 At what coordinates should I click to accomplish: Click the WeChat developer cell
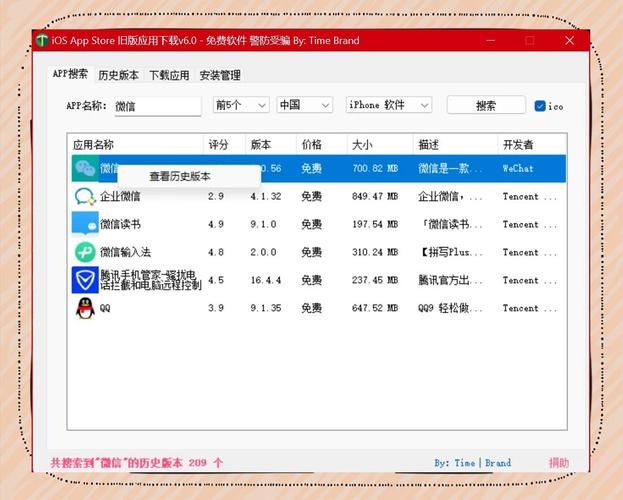(518, 169)
